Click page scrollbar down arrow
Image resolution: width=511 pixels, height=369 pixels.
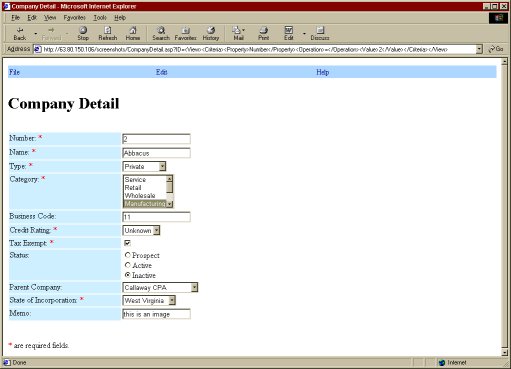tap(504, 352)
